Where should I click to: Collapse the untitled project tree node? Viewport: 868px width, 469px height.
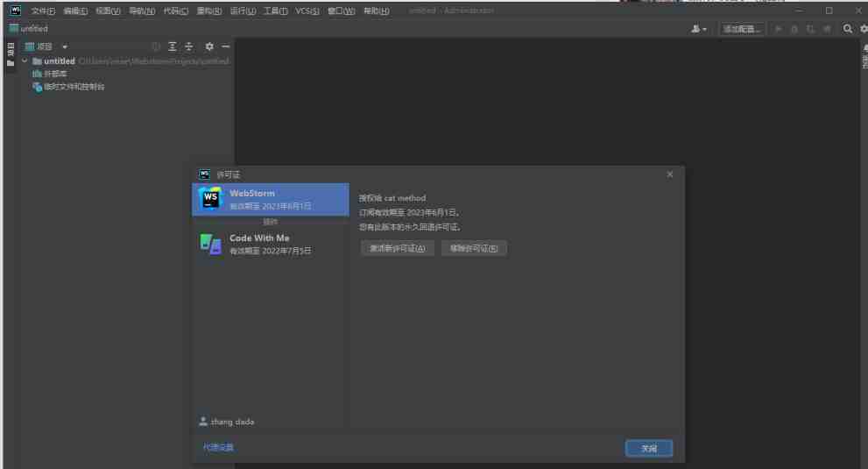pyautogui.click(x=25, y=61)
